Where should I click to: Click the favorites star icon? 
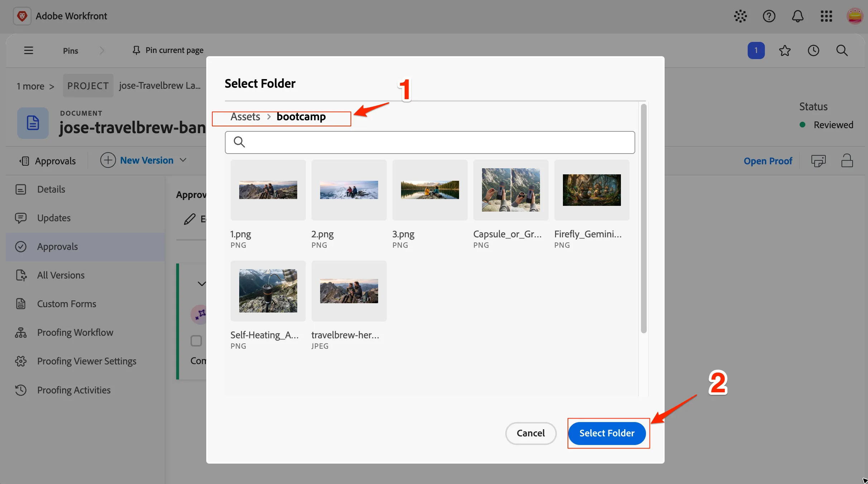(x=785, y=50)
